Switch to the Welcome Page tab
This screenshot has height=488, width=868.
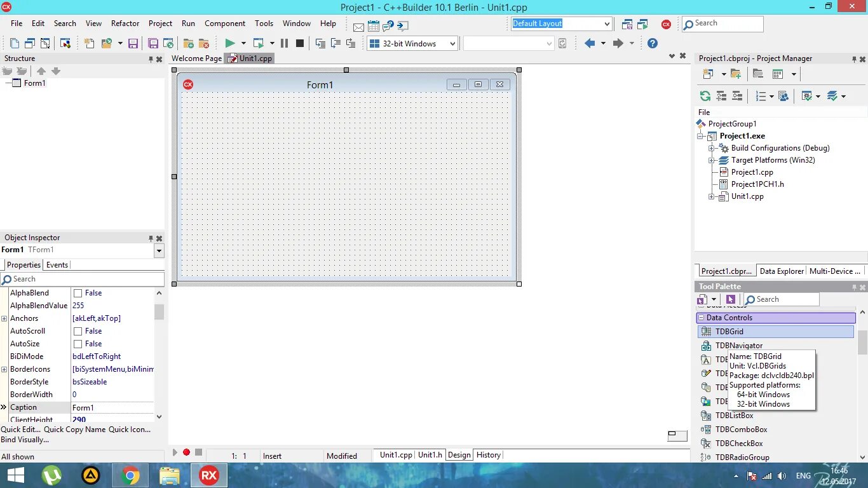pyautogui.click(x=196, y=58)
